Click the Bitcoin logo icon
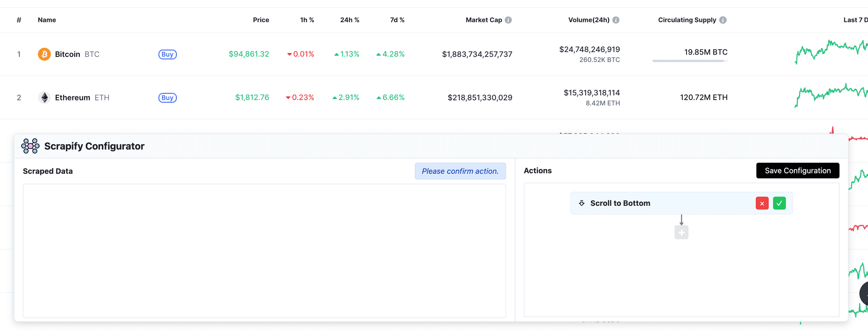868x333 pixels. tap(44, 54)
